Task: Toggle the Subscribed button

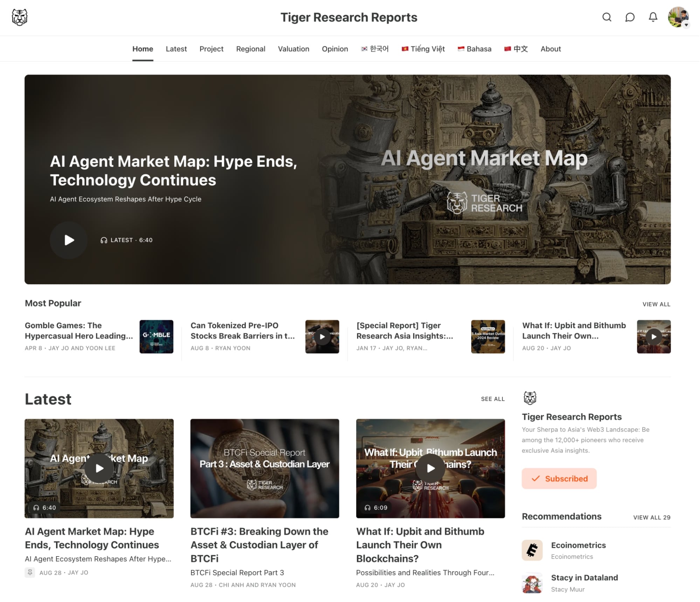Action: [x=559, y=478]
